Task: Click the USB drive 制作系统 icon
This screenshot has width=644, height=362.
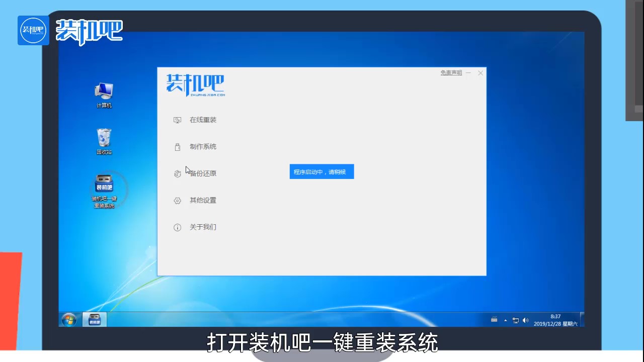Action: [x=177, y=146]
